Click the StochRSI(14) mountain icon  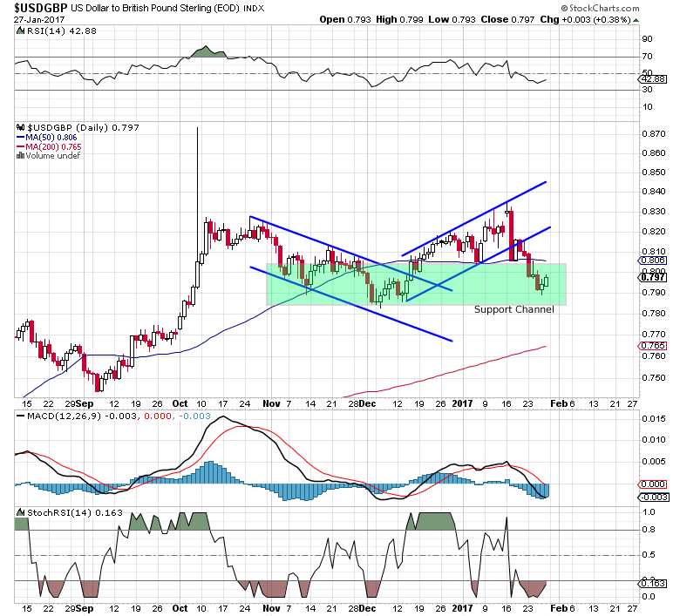click(x=20, y=512)
